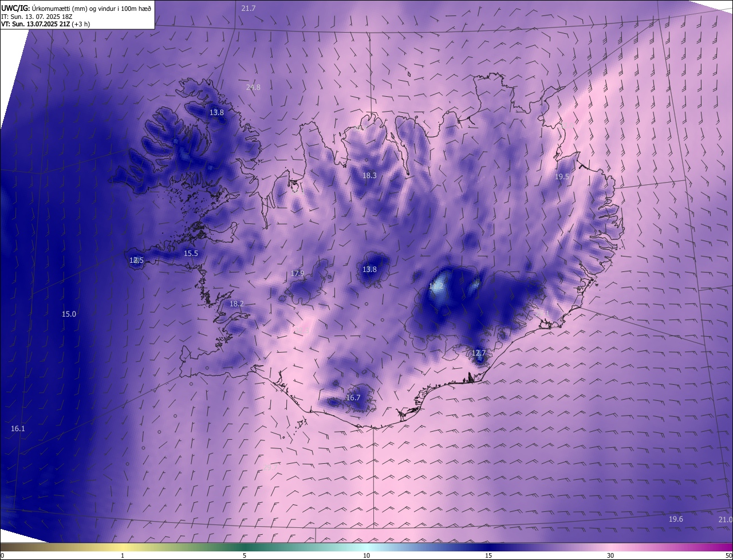Click the 21.7 value label

(249, 8)
